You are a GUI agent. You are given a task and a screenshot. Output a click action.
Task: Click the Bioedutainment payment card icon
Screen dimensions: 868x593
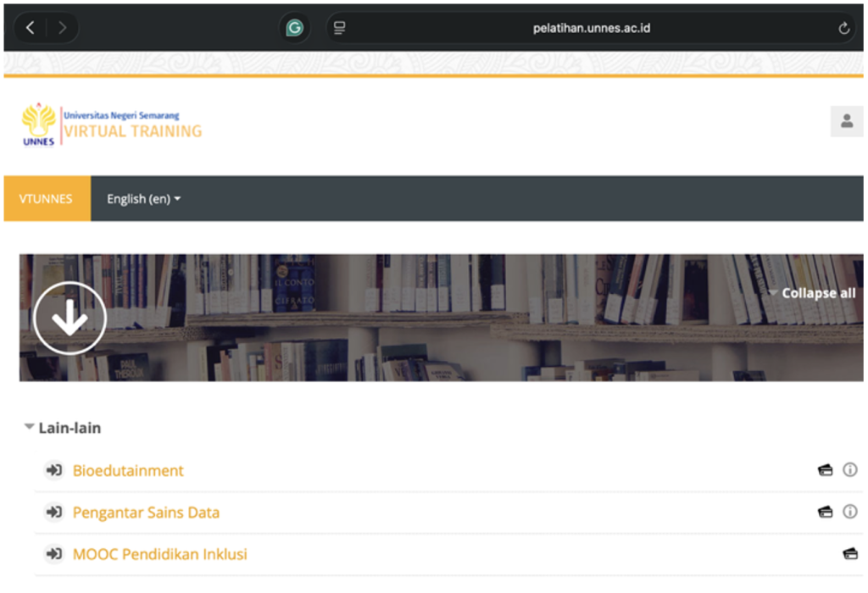pyautogui.click(x=825, y=470)
